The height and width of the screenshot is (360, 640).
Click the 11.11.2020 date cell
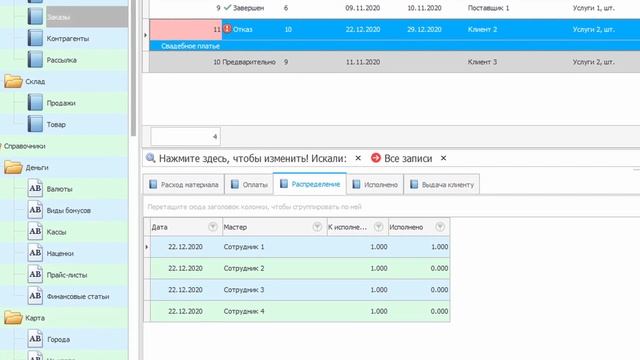coord(362,62)
